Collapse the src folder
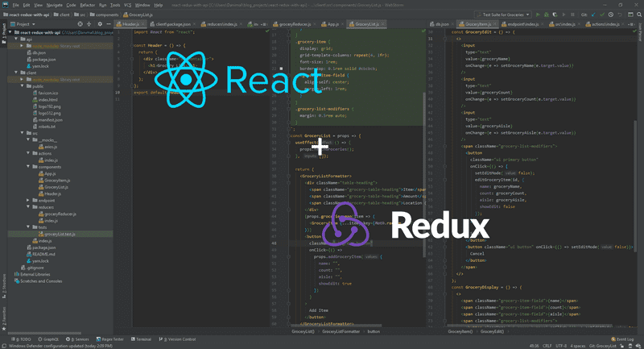The image size is (644, 349). [x=23, y=133]
